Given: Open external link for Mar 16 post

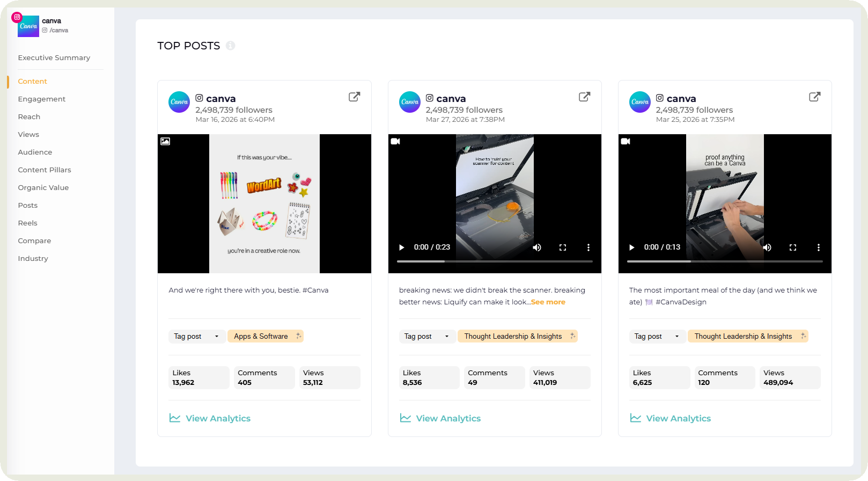Looking at the screenshot, I should 354,97.
